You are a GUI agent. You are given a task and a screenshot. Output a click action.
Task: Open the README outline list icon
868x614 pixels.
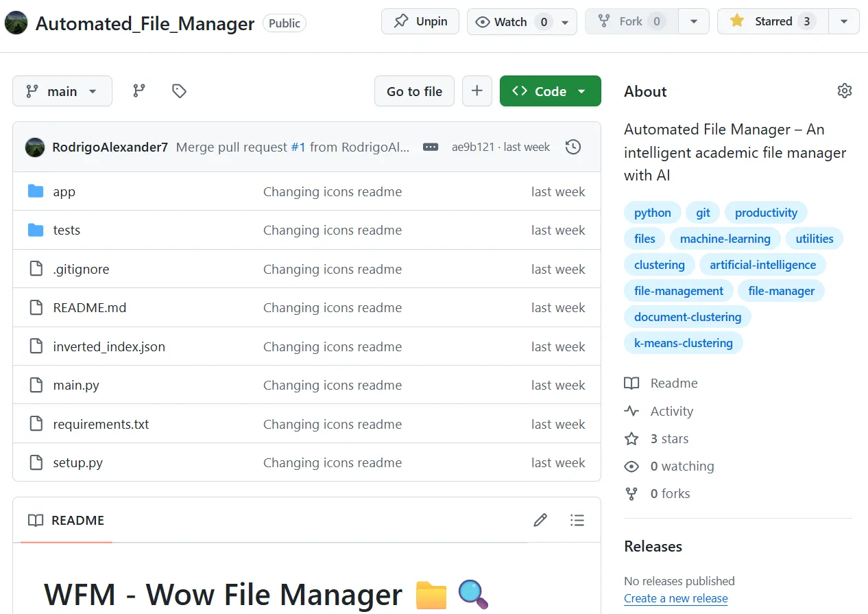[577, 520]
